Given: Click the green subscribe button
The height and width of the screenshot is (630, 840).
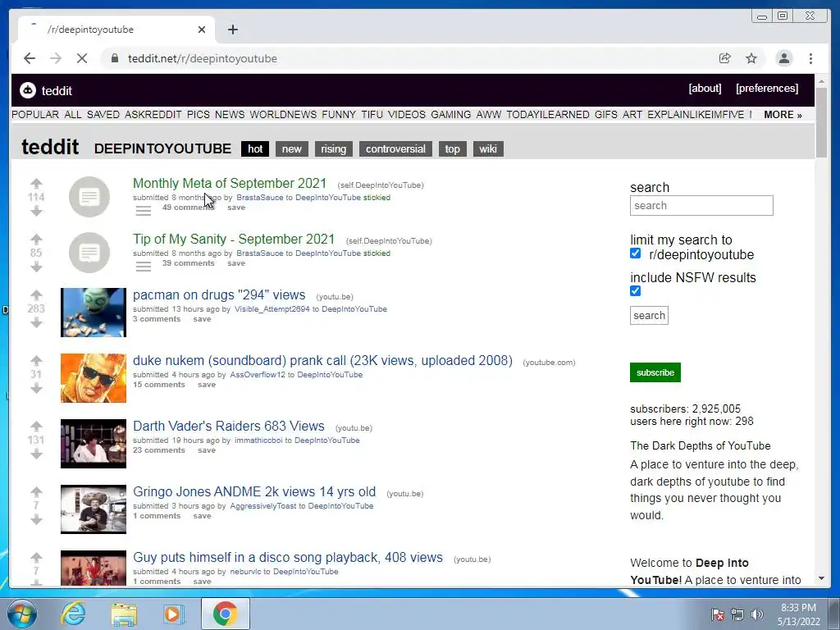Looking at the screenshot, I should [x=655, y=372].
